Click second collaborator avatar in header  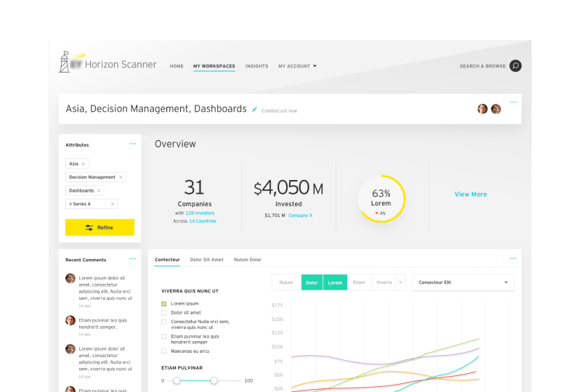point(496,109)
